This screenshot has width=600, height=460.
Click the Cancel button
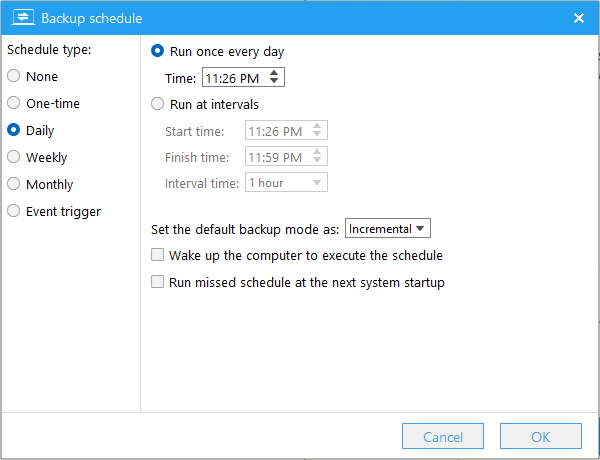443,437
